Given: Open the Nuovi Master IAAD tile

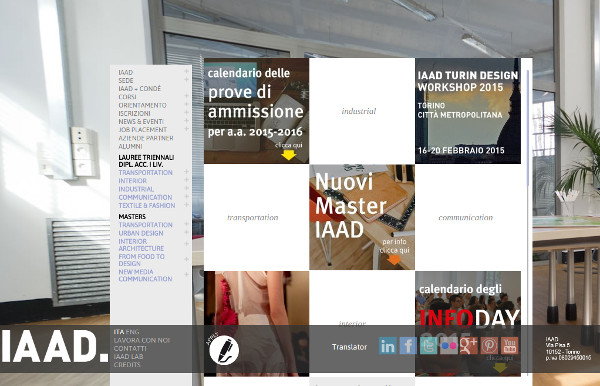Looking at the screenshot, I should tap(362, 217).
